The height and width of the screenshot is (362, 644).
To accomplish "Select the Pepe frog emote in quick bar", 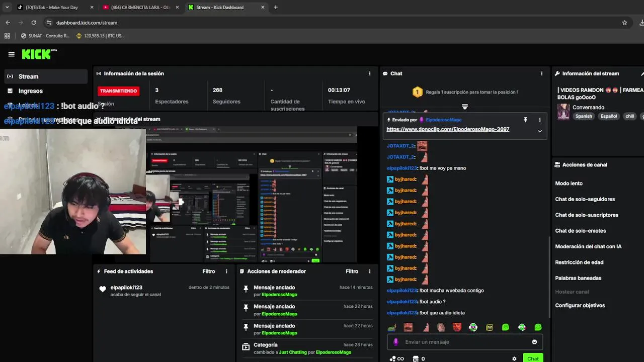I will [392, 327].
